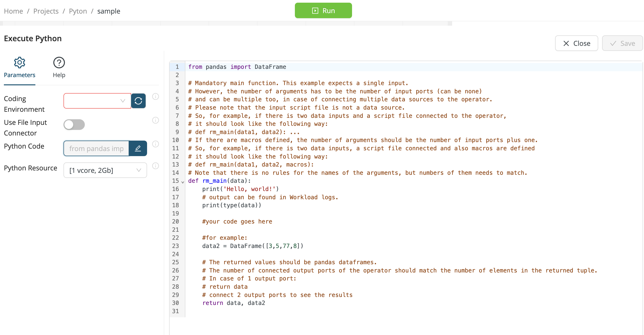The width and height of the screenshot is (644, 335).
Task: Click the Execute Python heading
Action: (x=33, y=39)
